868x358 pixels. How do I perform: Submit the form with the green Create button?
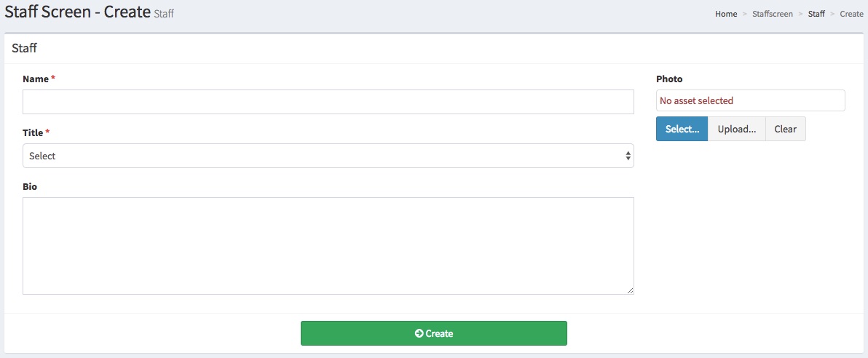[434, 333]
